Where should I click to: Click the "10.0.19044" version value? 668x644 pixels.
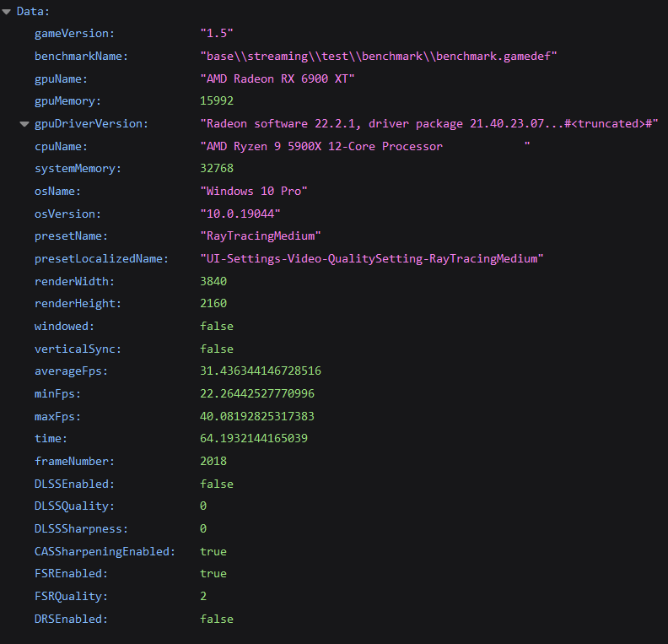240,214
